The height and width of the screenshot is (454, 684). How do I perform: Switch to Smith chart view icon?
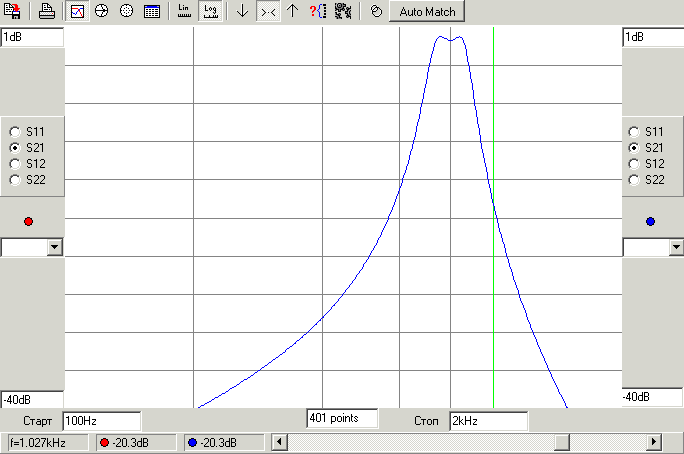(102, 11)
